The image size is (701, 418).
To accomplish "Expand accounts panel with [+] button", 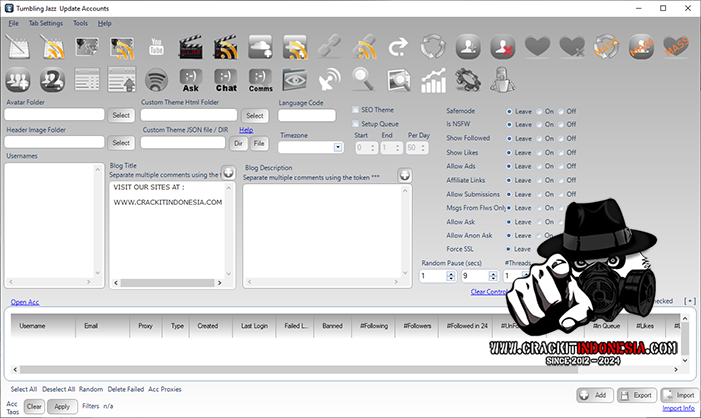I will point(689,300).
